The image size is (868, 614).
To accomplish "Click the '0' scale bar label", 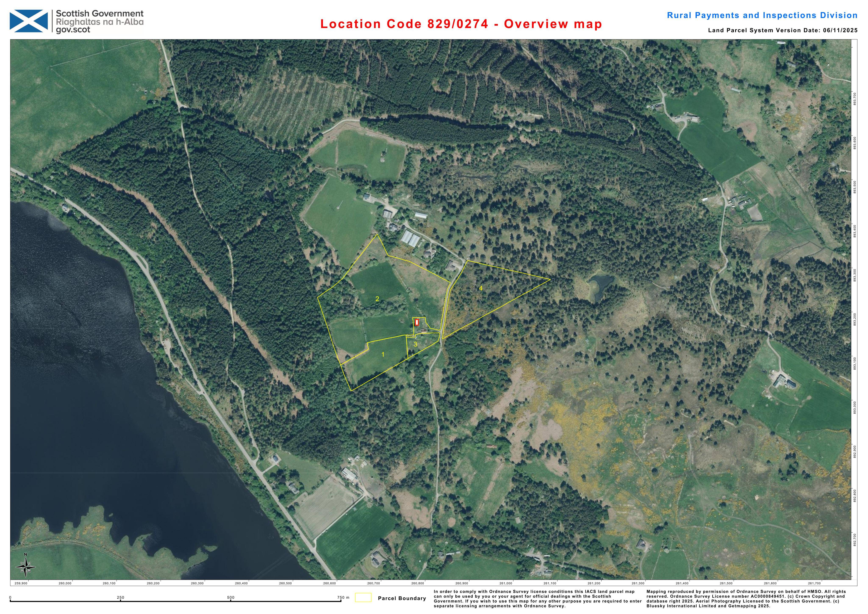I will (x=11, y=598).
